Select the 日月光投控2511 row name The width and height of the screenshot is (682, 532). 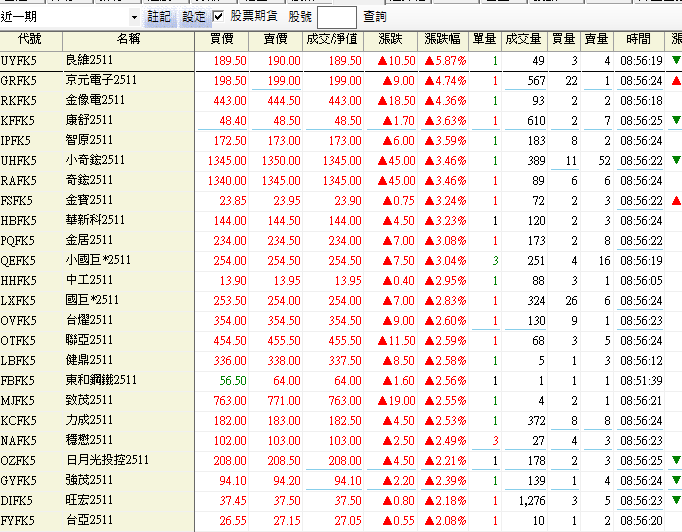click(107, 460)
